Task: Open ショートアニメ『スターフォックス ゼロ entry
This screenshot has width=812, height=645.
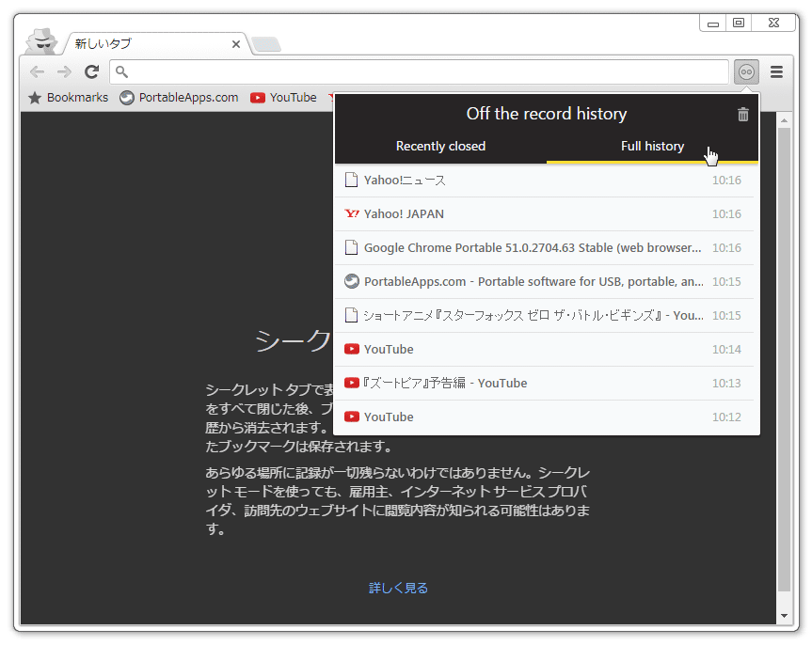Action: (x=544, y=315)
